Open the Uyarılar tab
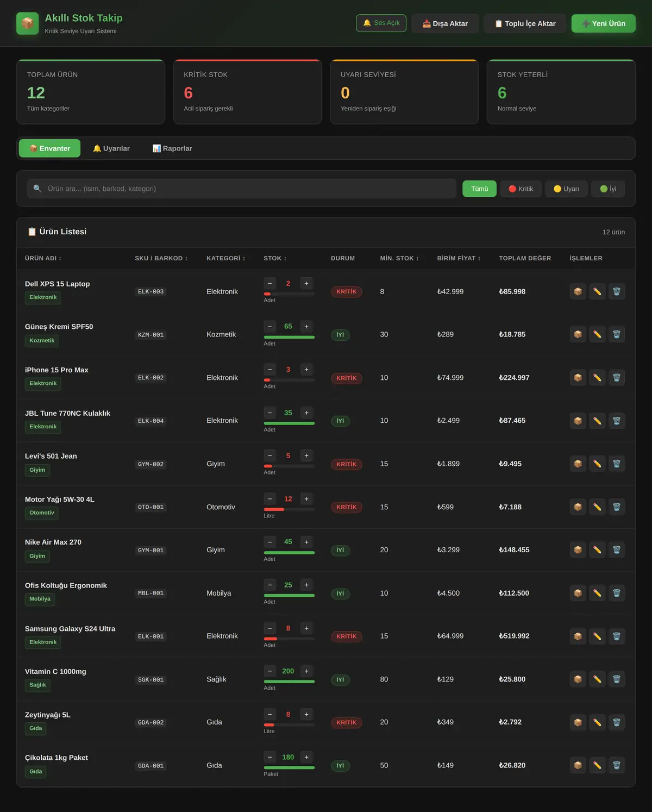 pos(111,148)
